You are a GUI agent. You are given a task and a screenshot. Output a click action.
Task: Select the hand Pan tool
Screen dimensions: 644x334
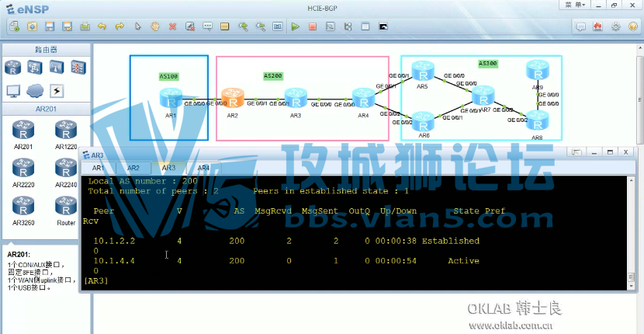155,26
